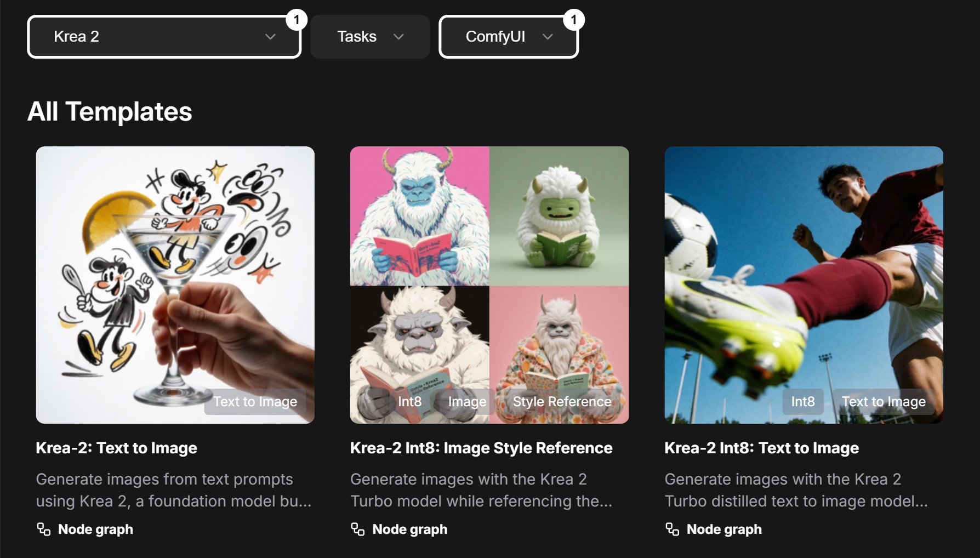The width and height of the screenshot is (980, 558).
Task: Open the Krea-2: Text to Image title
Action: click(x=117, y=448)
